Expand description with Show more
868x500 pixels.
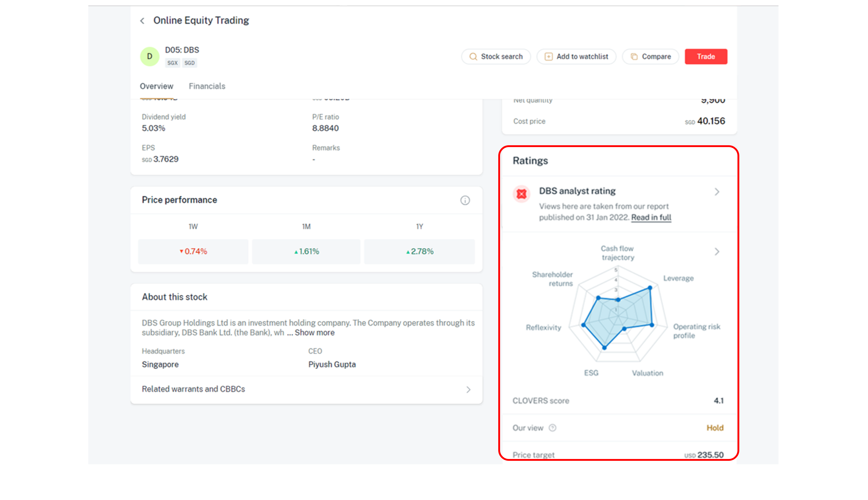[x=315, y=333]
